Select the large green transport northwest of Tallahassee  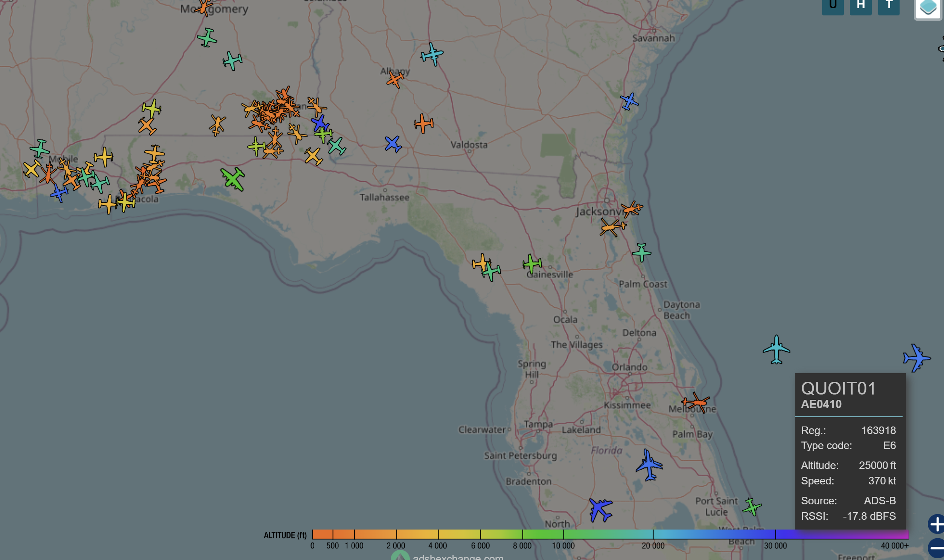[x=233, y=179]
